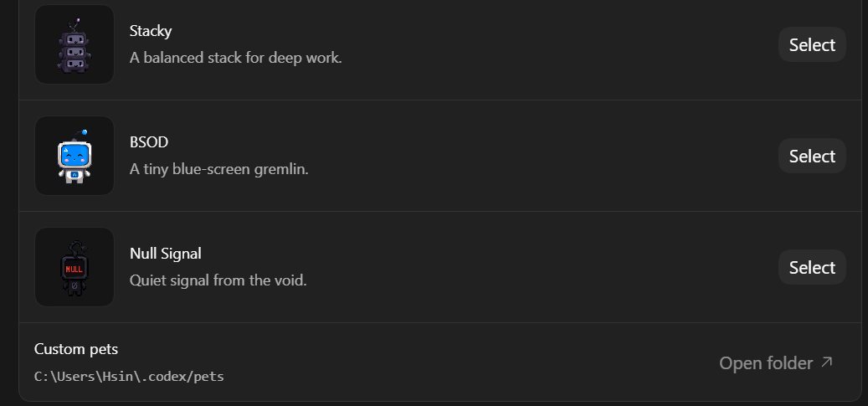Select the Stacky pet
The height and width of the screenshot is (406, 868).
pos(812,44)
